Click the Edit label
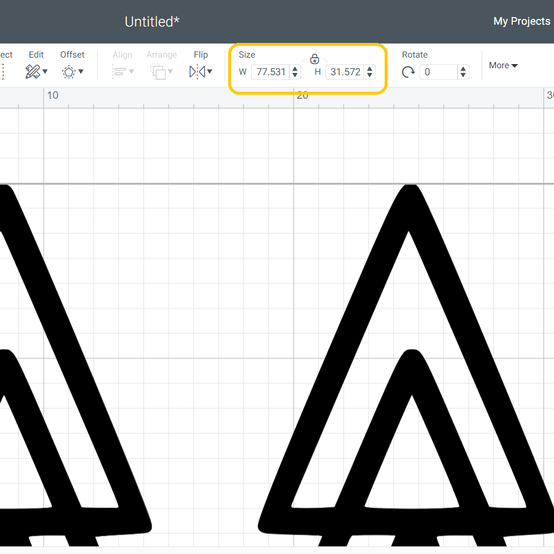The height and width of the screenshot is (554, 554). click(36, 55)
